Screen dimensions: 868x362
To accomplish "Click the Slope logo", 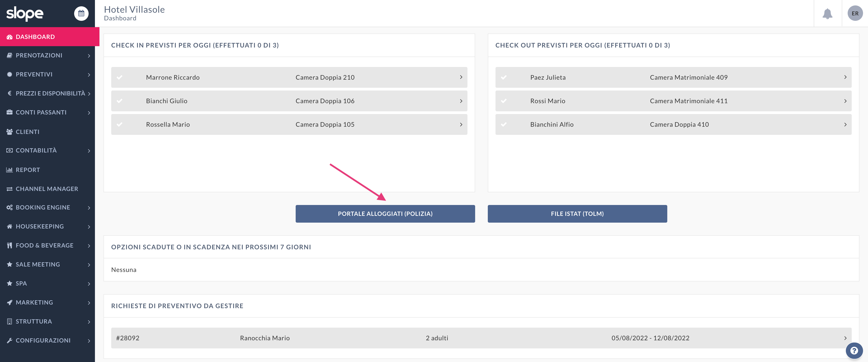I will click(25, 14).
